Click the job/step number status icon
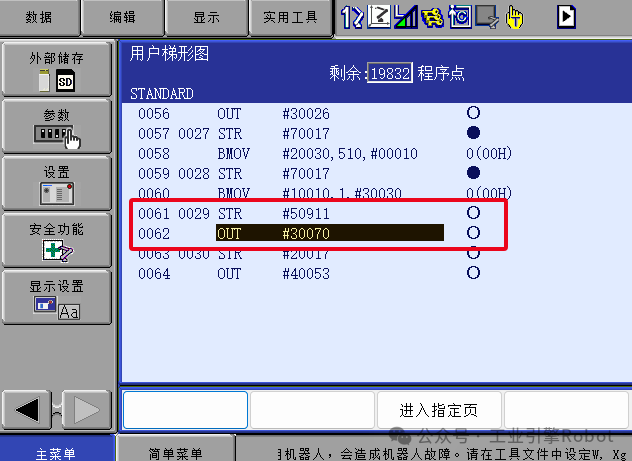This screenshot has height=461, width=632. 352,17
